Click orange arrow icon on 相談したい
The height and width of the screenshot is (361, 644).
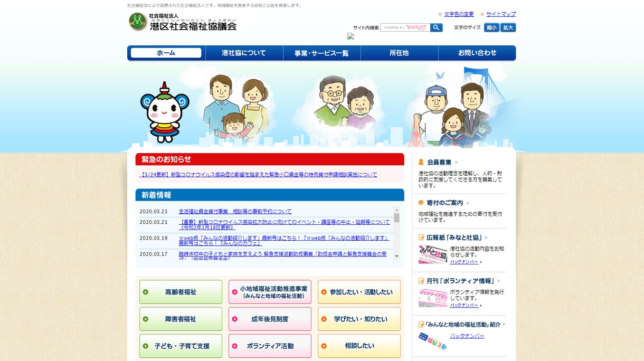tap(324, 346)
